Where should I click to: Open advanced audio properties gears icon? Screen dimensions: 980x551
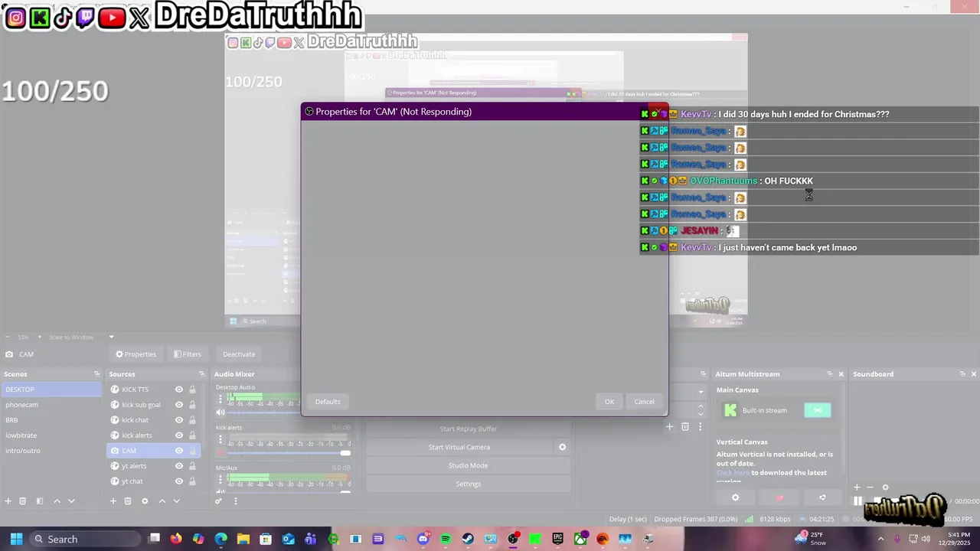click(x=218, y=501)
